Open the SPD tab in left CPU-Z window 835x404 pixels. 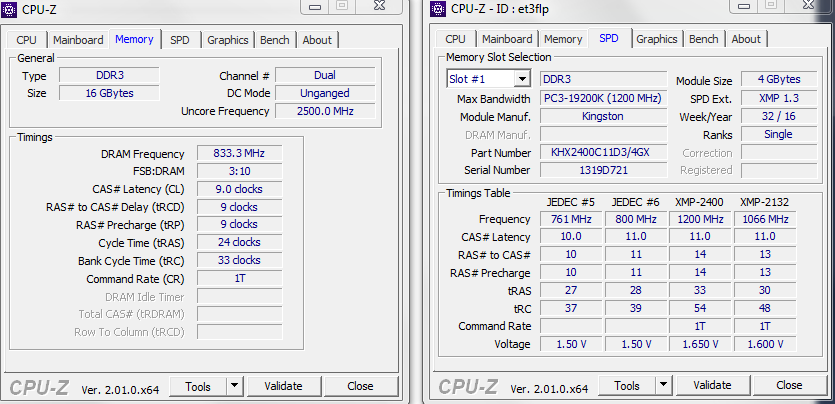(x=180, y=40)
